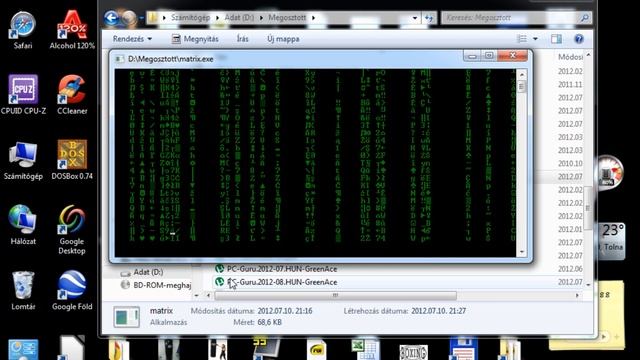This screenshot has width=640, height=360.
Task: Click the Megnyitás toolbar button
Action: point(195,39)
